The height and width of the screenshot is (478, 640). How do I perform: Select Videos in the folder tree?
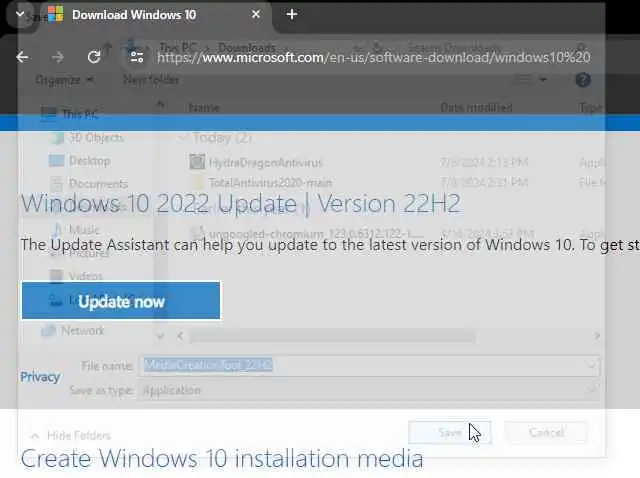76,276
